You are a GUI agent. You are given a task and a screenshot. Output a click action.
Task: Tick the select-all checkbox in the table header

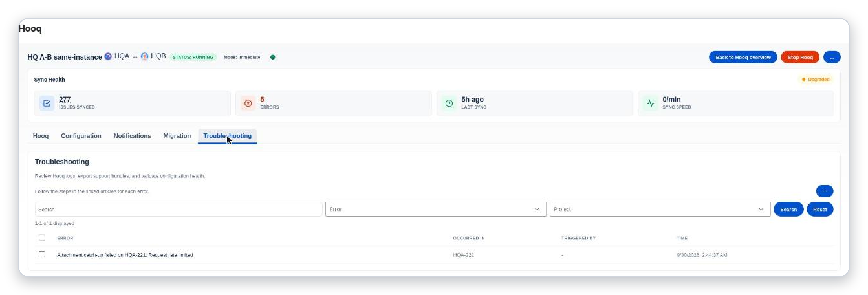click(x=42, y=237)
